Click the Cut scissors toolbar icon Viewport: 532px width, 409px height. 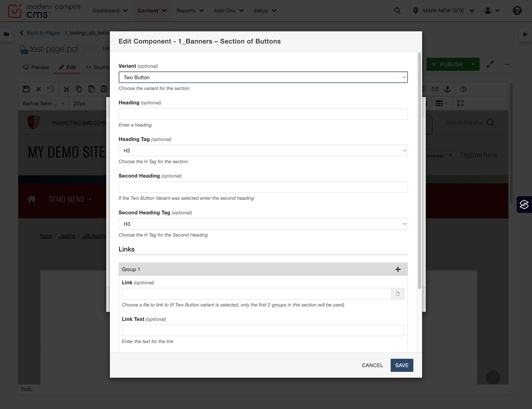[66, 89]
